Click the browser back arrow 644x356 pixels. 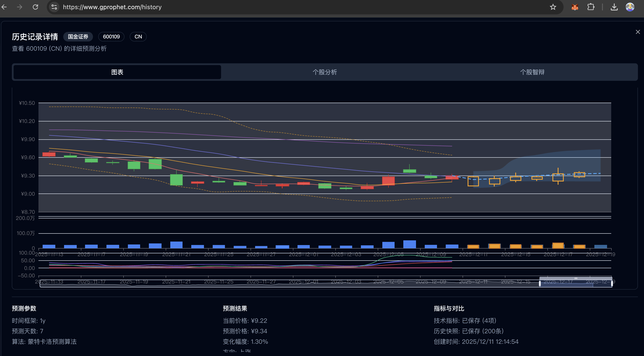click(4, 7)
